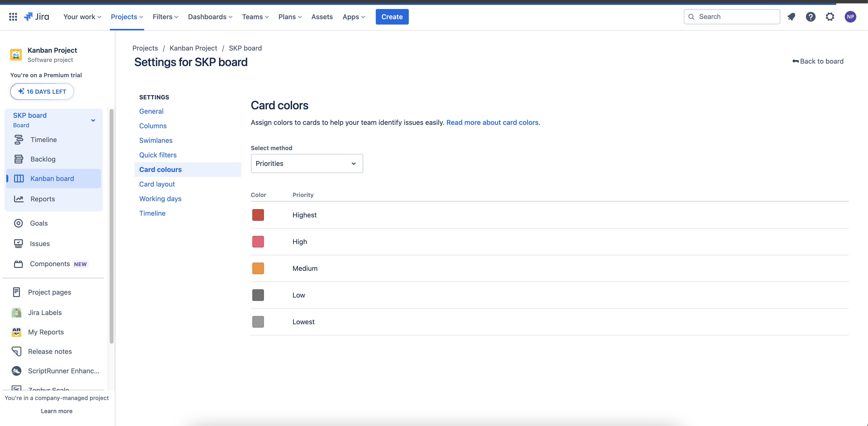Viewport: 868px width, 426px height.
Task: Open the Select method Priorities dropdown
Action: coord(306,163)
